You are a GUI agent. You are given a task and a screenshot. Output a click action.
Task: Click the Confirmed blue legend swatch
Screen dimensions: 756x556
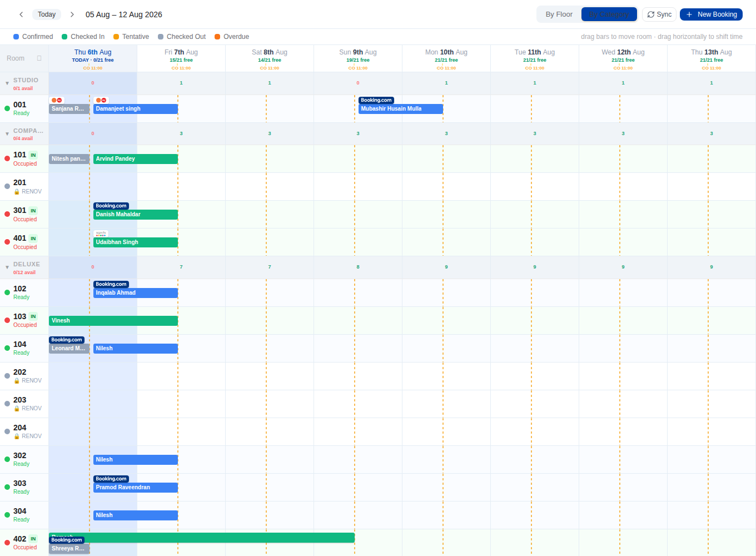click(16, 37)
